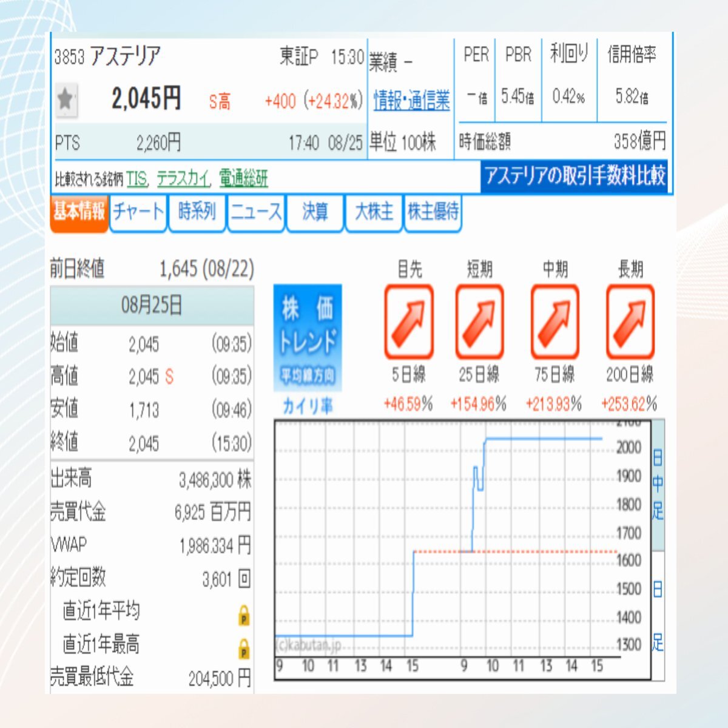Switch to the 基本情報 tab
The image size is (728, 728).
click(x=79, y=212)
